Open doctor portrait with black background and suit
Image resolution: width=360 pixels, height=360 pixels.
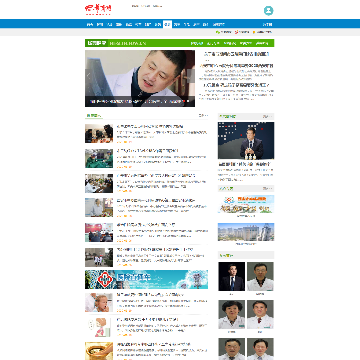(x=232, y=276)
